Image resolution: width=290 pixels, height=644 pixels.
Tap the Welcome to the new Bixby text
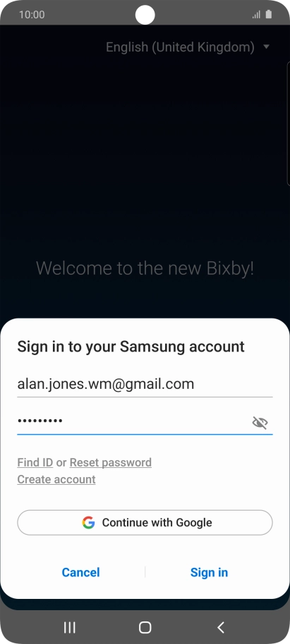point(145,268)
